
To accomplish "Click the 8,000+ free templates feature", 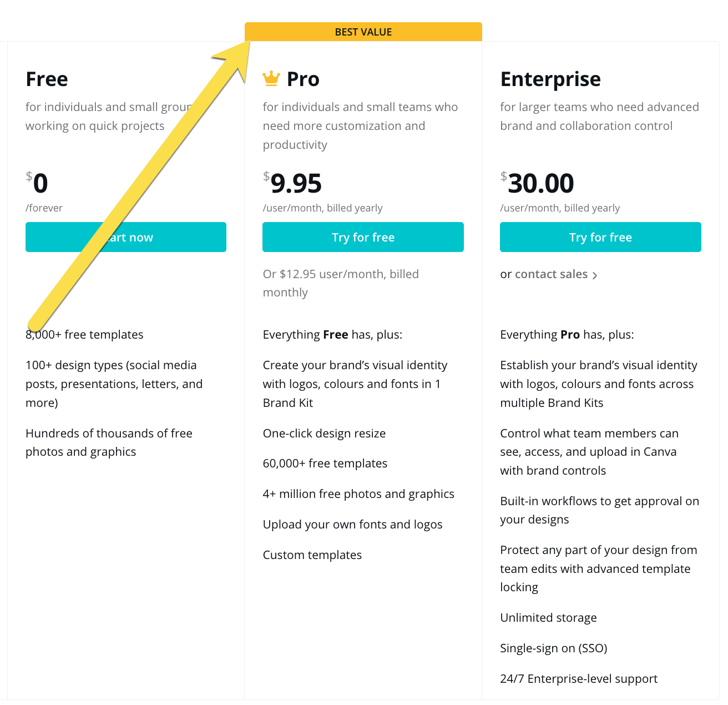I will pos(84,335).
